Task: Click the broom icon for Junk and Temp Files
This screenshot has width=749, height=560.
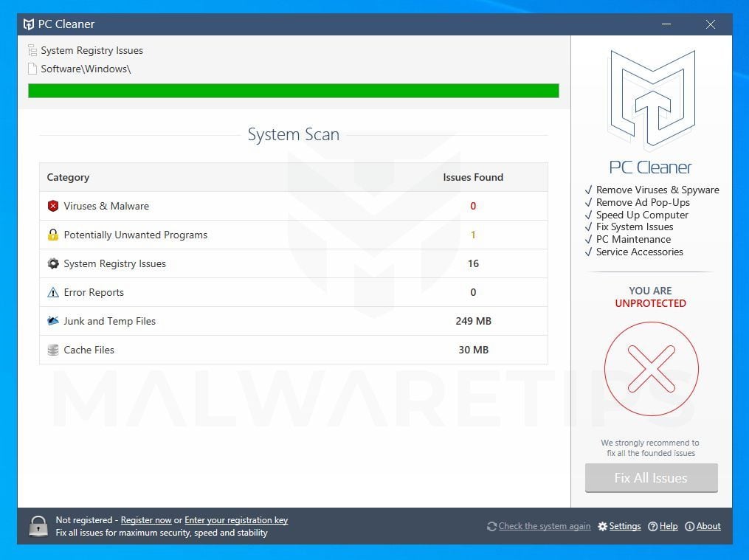Action: coord(53,321)
